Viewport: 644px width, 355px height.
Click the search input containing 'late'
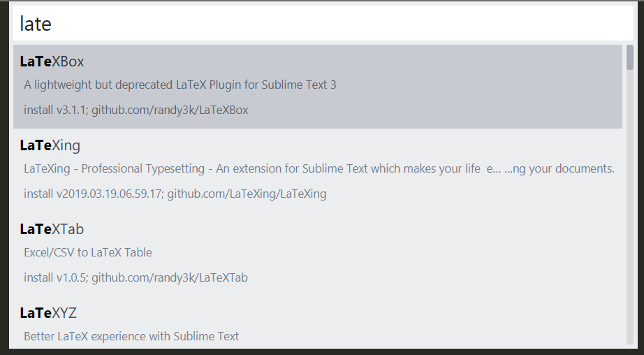pyautogui.click(x=321, y=24)
